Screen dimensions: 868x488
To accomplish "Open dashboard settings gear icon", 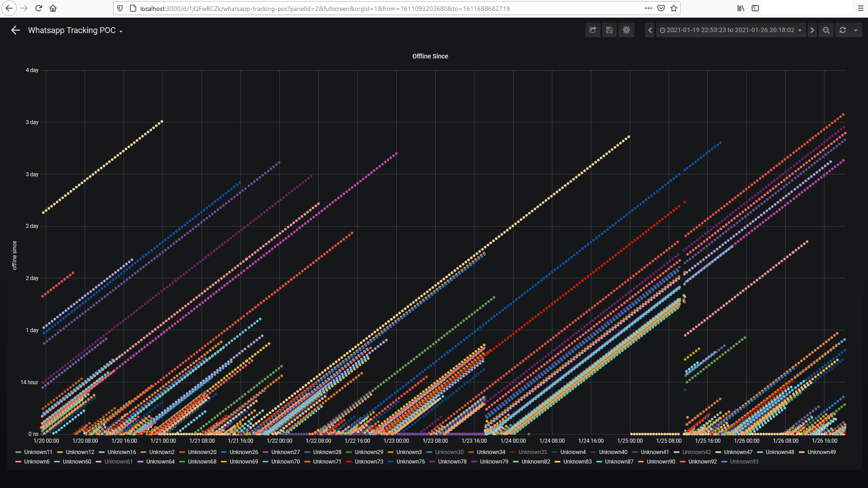I will click(626, 30).
